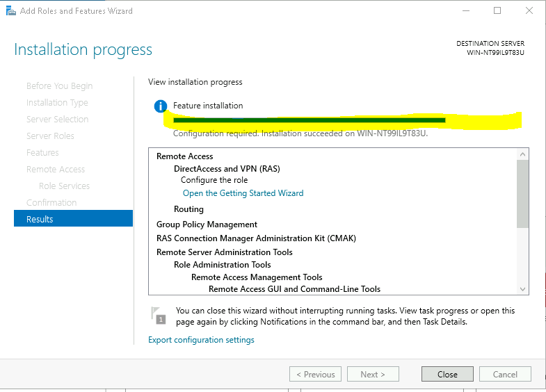Minimize the wizard window

click(466, 11)
